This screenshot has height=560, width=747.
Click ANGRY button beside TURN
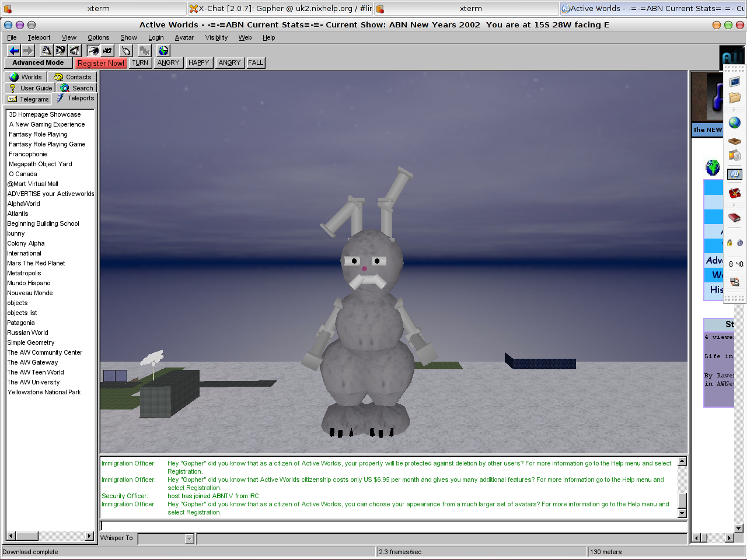pos(168,62)
